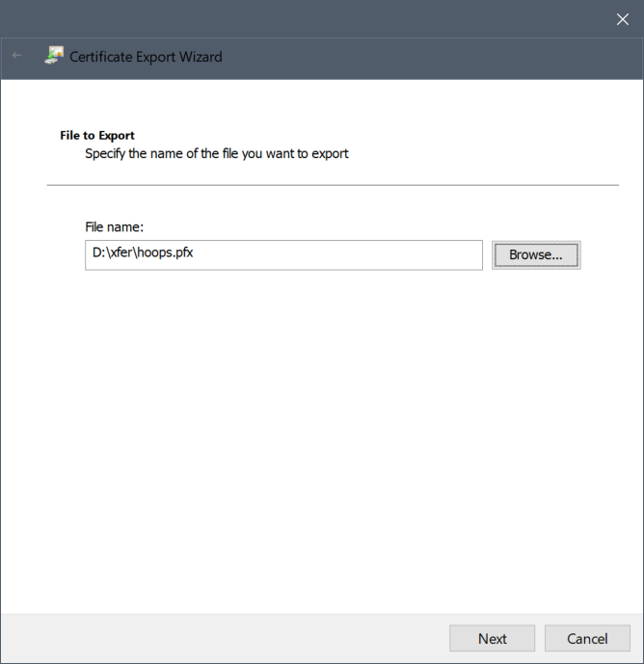Click the horizontal separator line below the heading
Screen dimensions: 644x664
click(333, 185)
